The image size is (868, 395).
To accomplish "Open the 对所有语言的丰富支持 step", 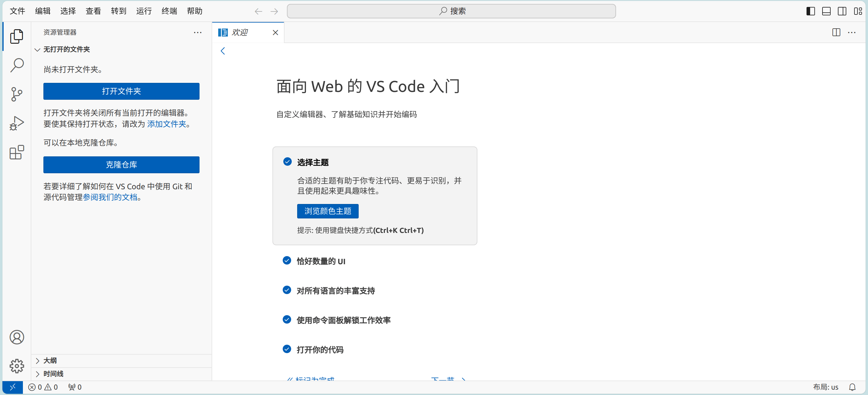I will [x=336, y=291].
